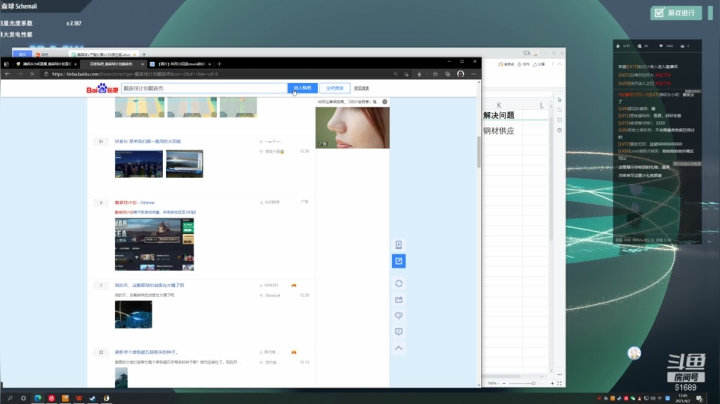Open the night city thumbnail in post 51
This screenshot has height=404, width=720.
tap(139, 164)
